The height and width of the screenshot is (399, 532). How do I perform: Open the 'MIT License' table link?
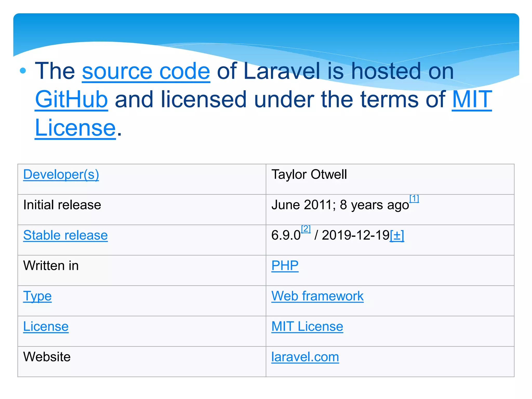click(x=307, y=327)
